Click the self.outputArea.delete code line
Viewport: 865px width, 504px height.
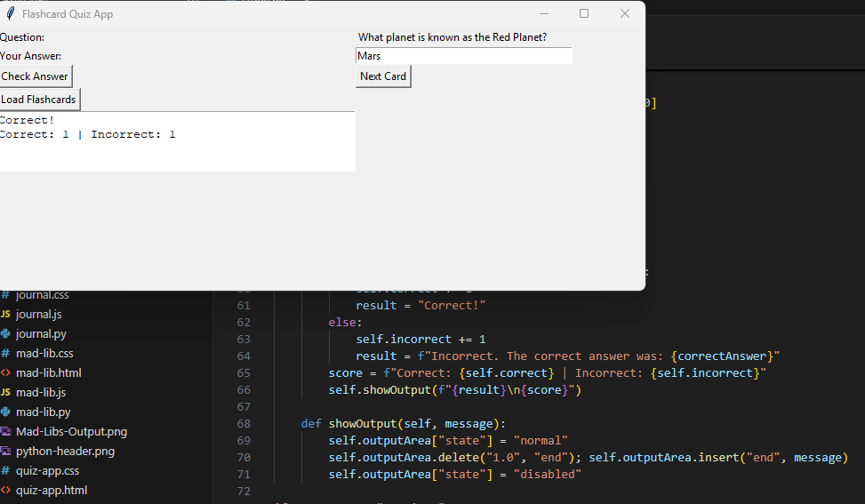(588, 458)
